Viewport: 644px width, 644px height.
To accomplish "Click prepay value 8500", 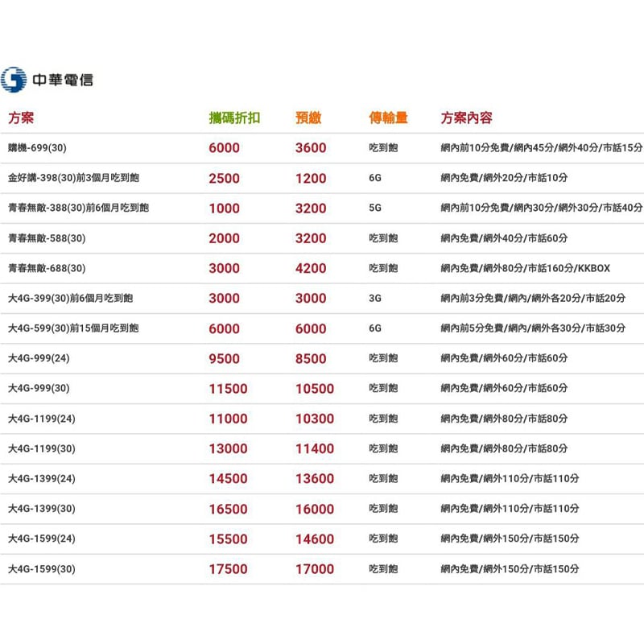I will pos(311,358).
